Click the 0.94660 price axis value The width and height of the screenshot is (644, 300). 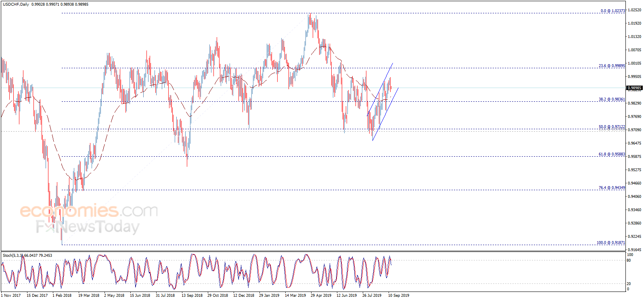pos(634,183)
